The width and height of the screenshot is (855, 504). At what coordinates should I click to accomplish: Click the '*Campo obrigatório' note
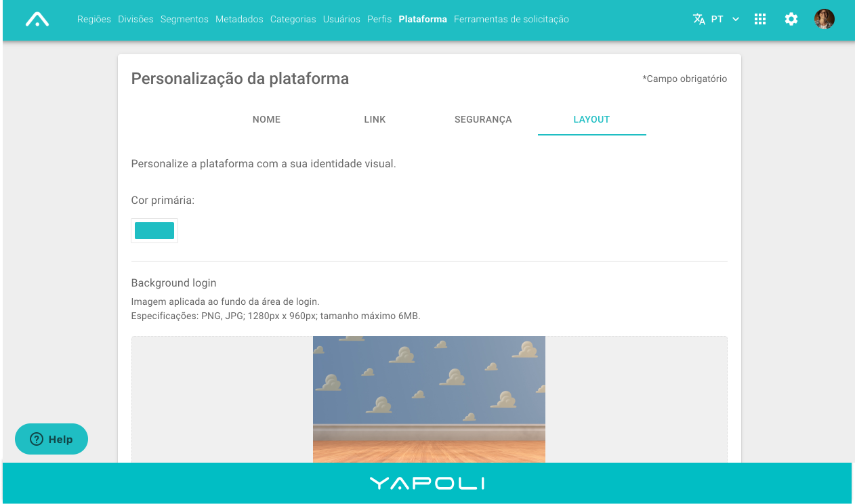pos(685,79)
